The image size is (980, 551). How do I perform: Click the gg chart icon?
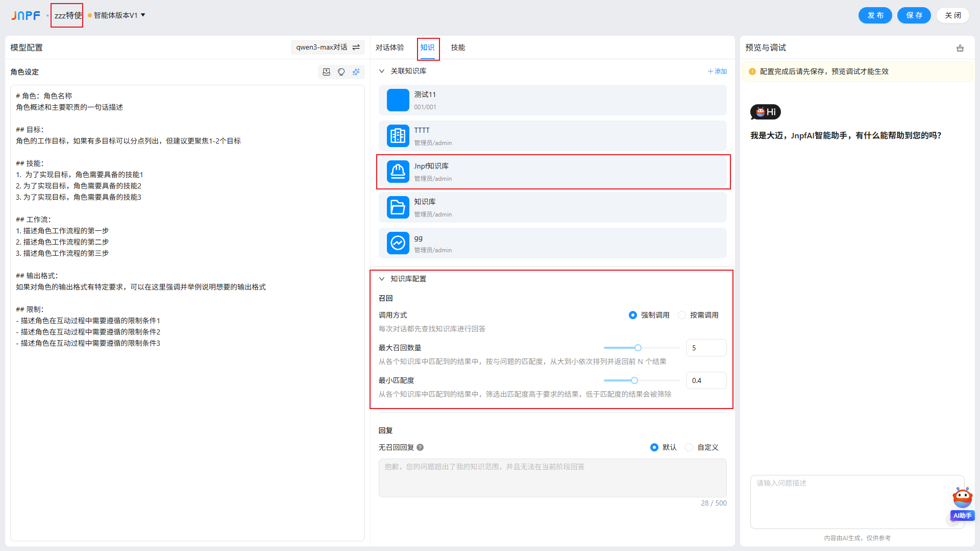click(398, 243)
